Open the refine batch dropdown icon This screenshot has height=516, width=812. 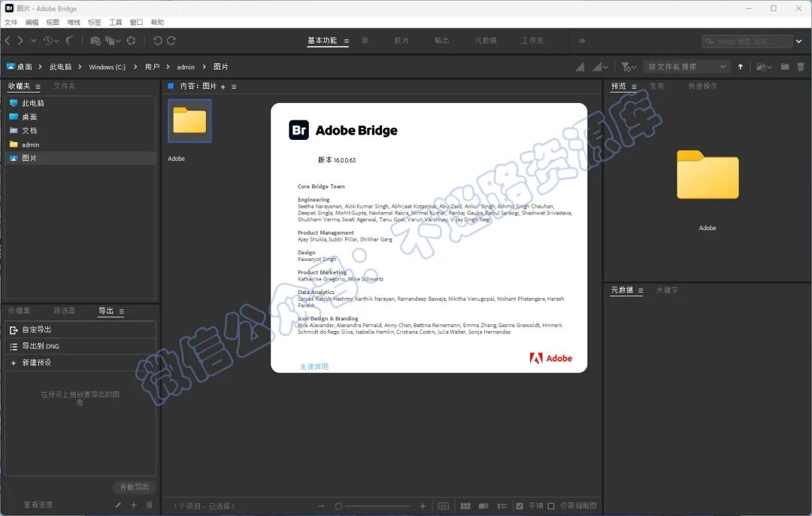click(112, 41)
